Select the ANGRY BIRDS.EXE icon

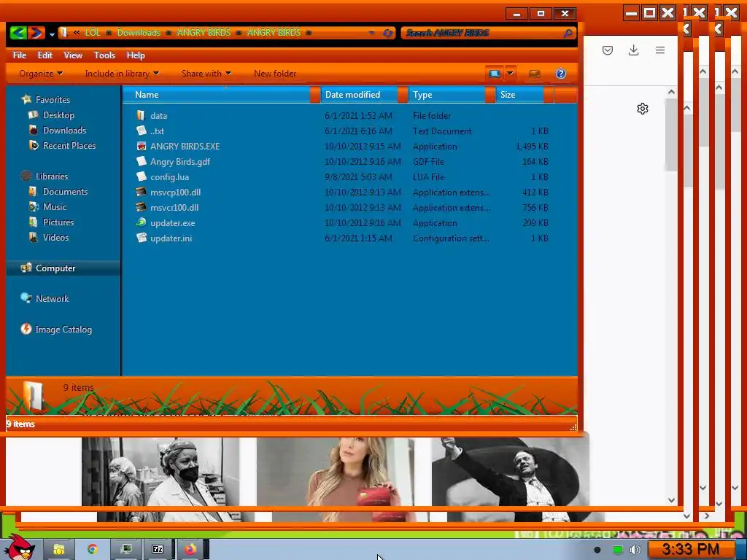141,146
